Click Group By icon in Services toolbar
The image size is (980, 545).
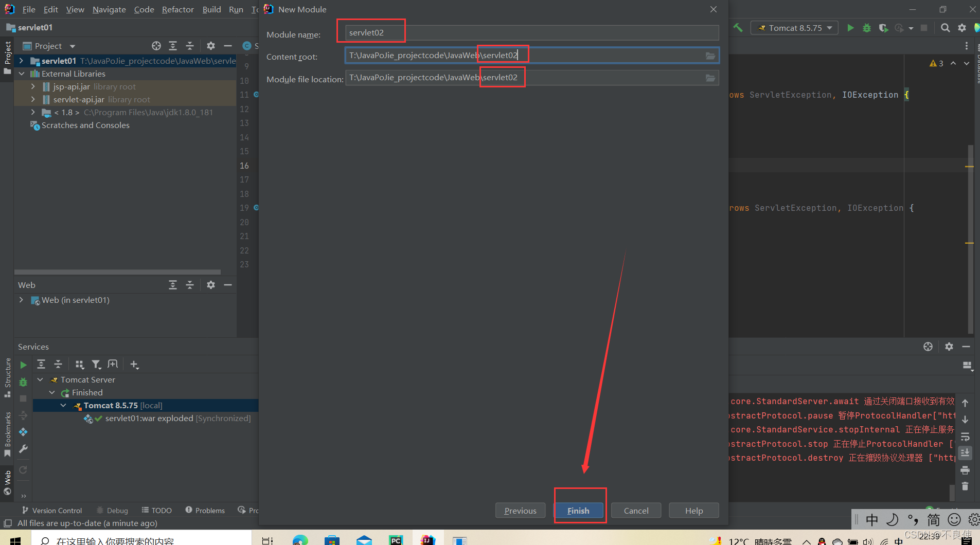coord(79,365)
